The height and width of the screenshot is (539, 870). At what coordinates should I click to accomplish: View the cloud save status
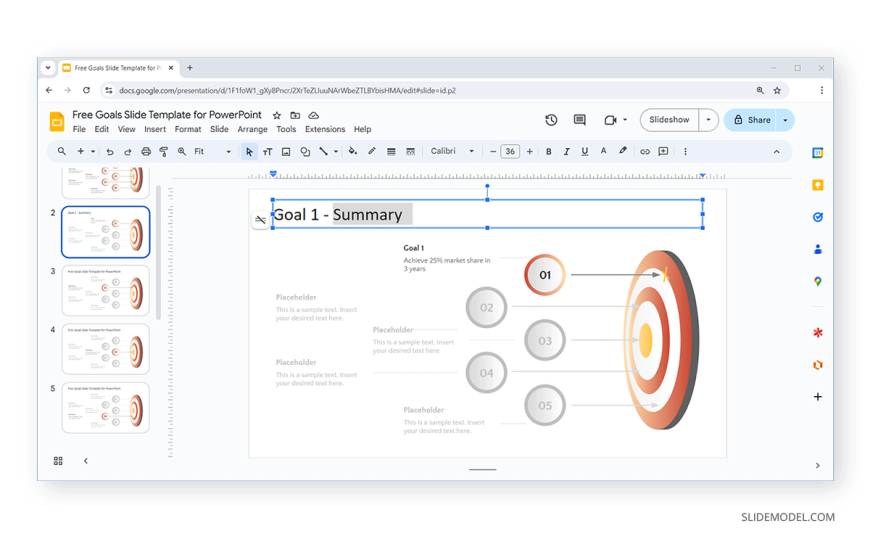click(x=313, y=115)
